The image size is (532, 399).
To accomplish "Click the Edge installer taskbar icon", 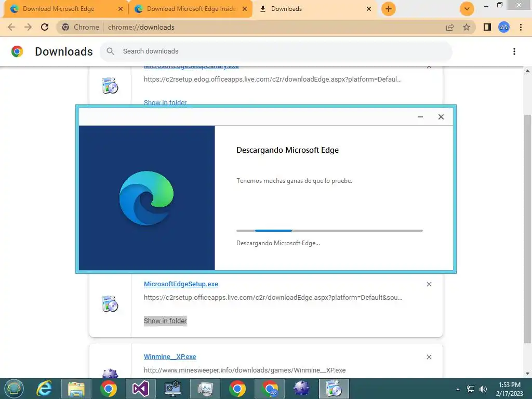I will [x=334, y=389].
